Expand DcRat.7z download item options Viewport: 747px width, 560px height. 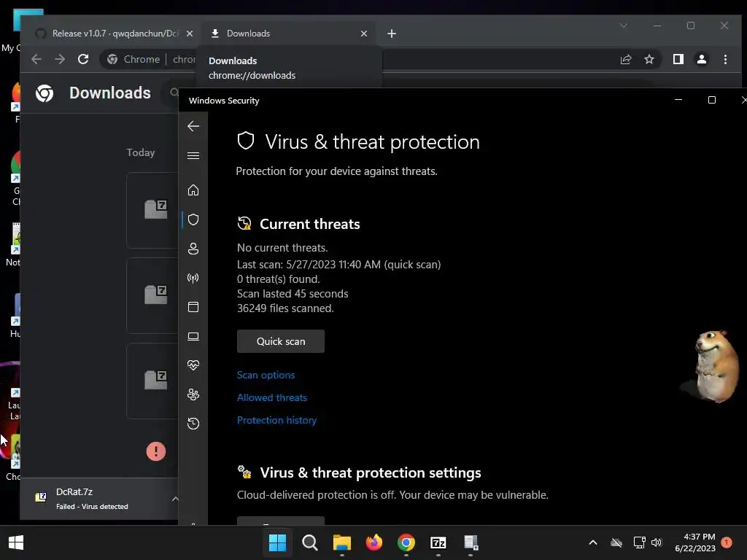tap(175, 499)
